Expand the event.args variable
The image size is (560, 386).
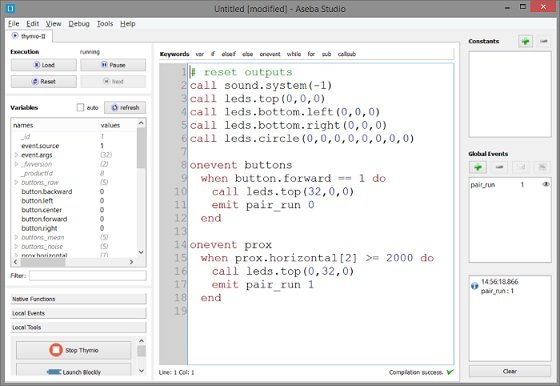(16, 155)
